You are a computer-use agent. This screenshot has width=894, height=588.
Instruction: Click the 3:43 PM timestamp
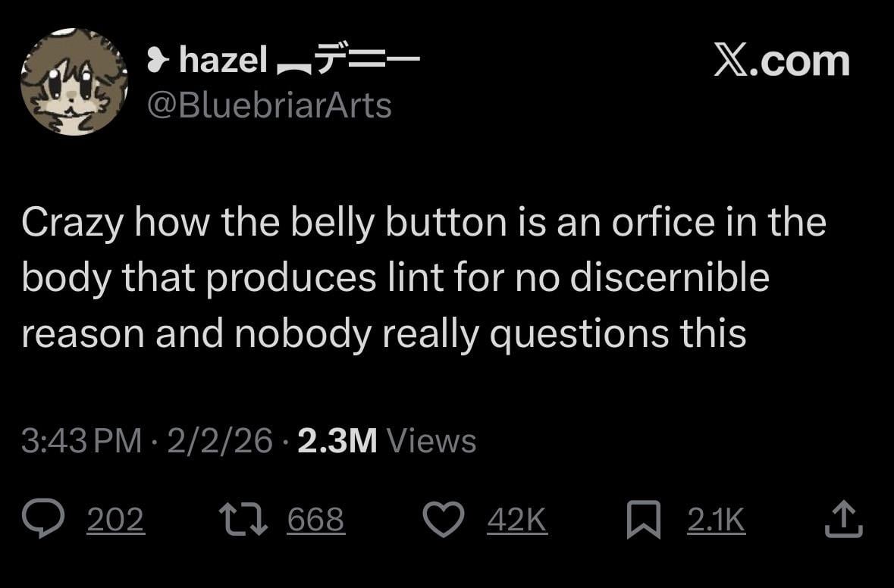[82, 441]
